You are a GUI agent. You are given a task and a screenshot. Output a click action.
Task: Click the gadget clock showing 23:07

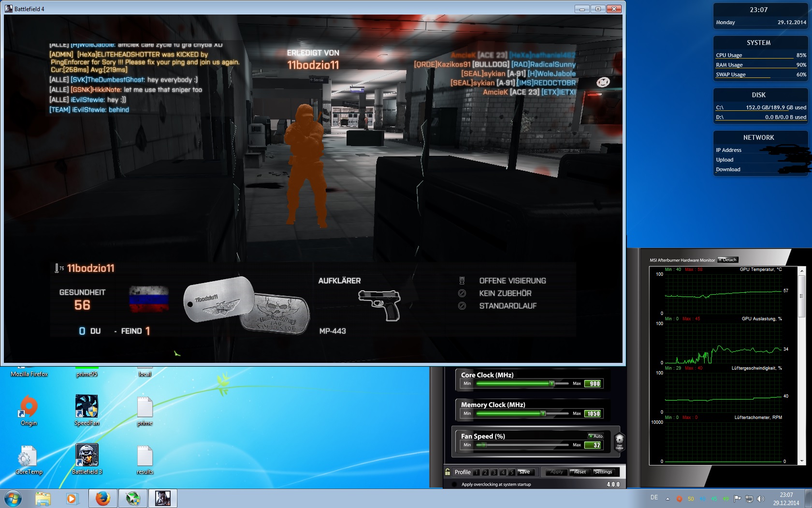[759, 10]
